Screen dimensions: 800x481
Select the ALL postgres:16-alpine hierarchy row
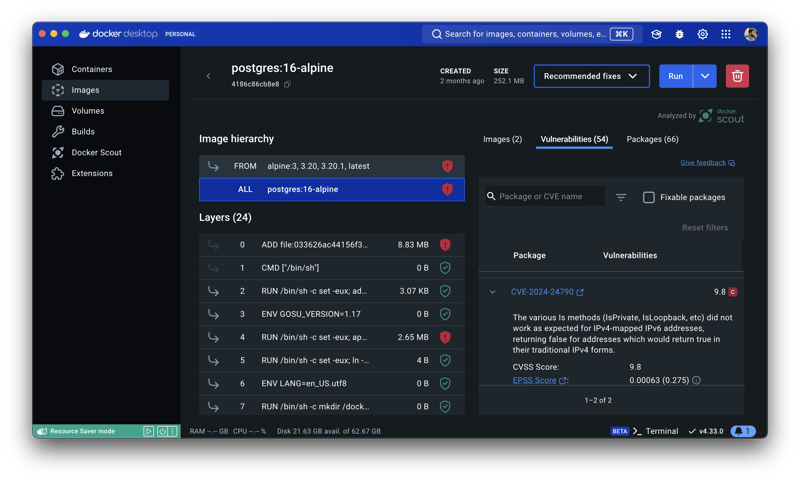tap(332, 189)
